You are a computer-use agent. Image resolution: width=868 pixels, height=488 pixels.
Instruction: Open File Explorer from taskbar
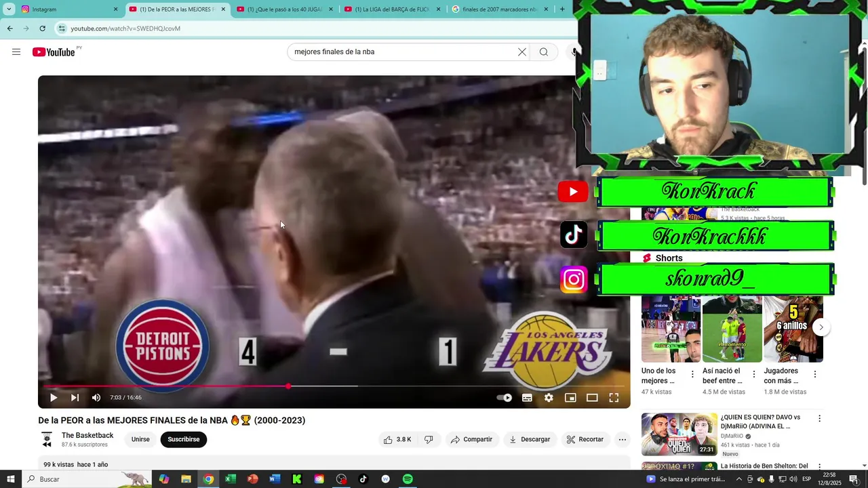pos(186,479)
